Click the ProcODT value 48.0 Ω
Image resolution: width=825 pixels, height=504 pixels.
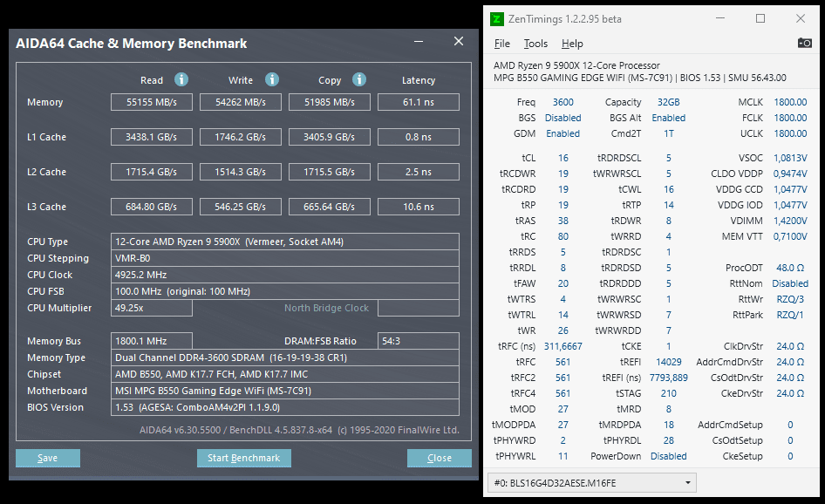(790, 268)
